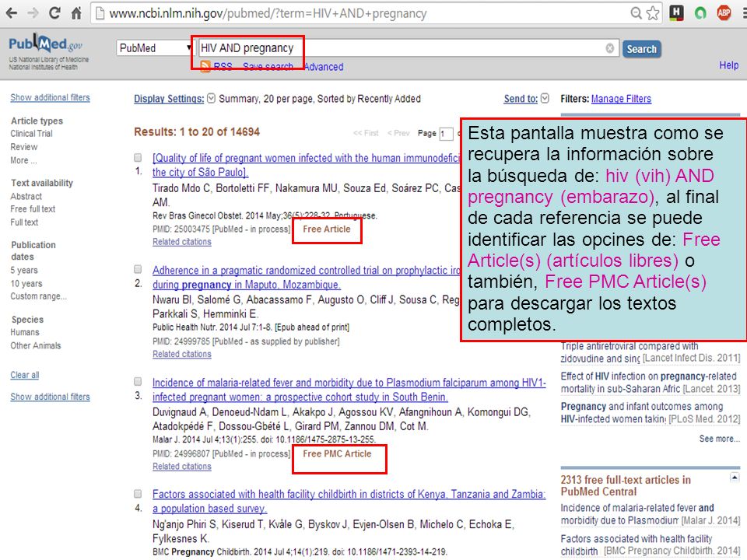
Task: Click the browser forward arrow
Action: tap(33, 13)
